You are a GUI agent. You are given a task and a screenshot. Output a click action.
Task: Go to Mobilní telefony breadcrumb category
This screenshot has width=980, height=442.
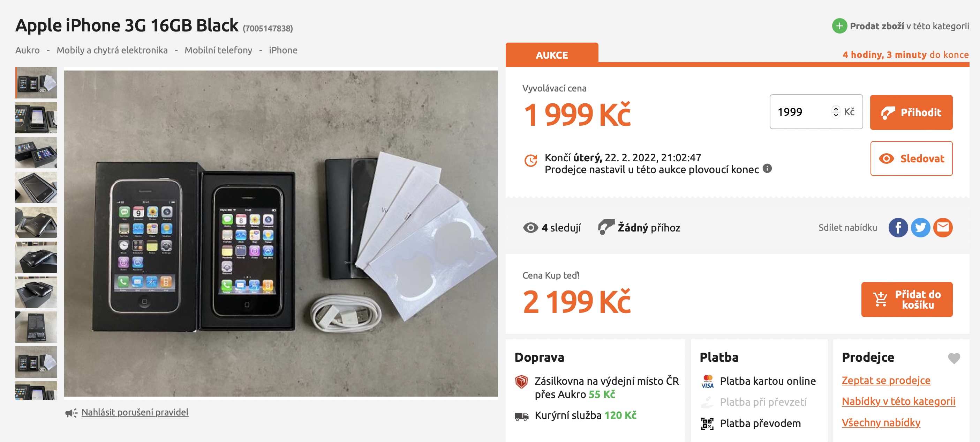[218, 50]
